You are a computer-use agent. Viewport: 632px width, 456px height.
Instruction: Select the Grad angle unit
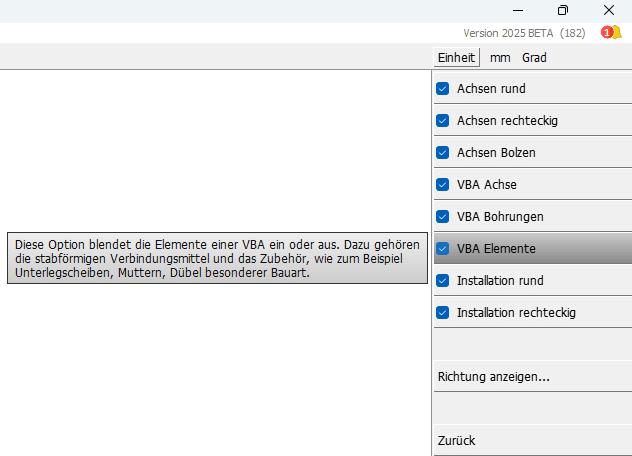(534, 58)
